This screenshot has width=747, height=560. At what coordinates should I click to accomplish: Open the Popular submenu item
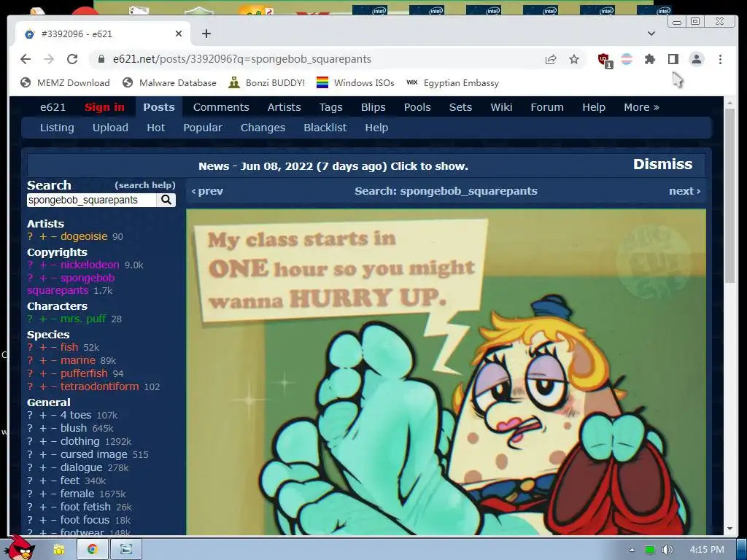pyautogui.click(x=203, y=128)
